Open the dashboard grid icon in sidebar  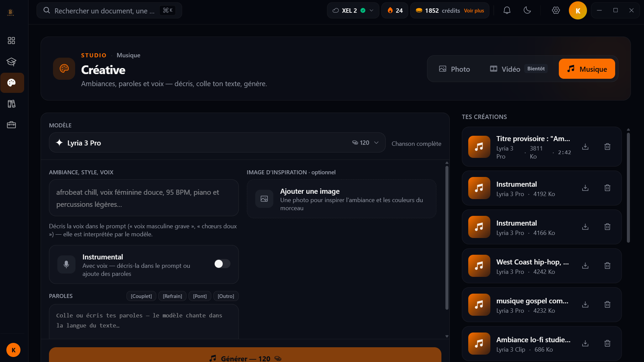(11, 41)
